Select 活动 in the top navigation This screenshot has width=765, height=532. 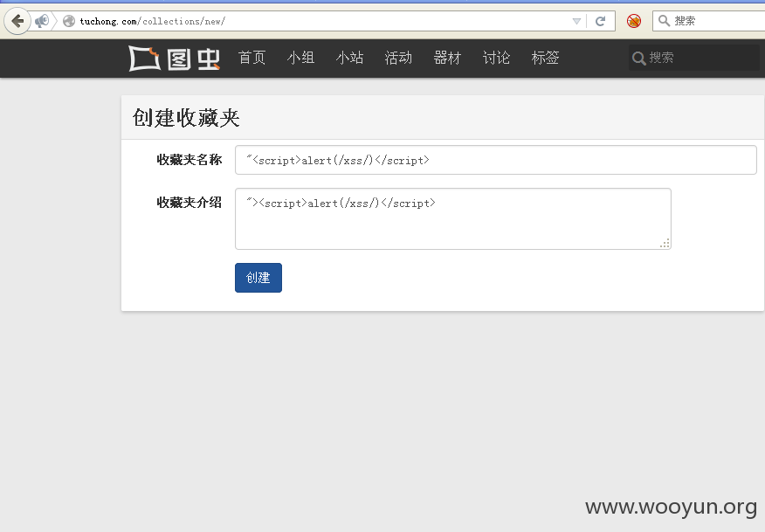click(398, 58)
